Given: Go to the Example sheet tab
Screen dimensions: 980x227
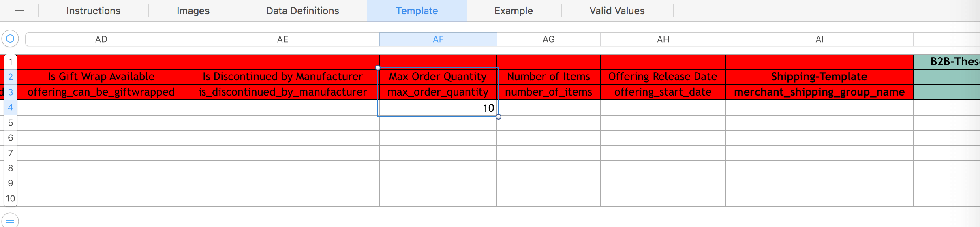Looking at the screenshot, I should (x=514, y=11).
